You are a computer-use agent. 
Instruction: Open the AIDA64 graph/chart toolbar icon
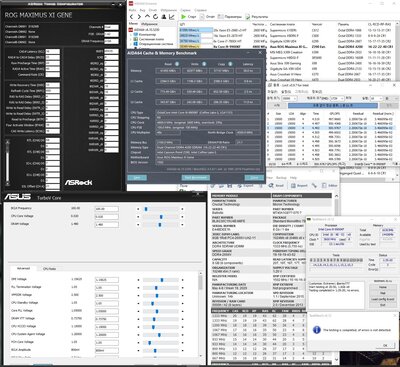(x=172, y=16)
